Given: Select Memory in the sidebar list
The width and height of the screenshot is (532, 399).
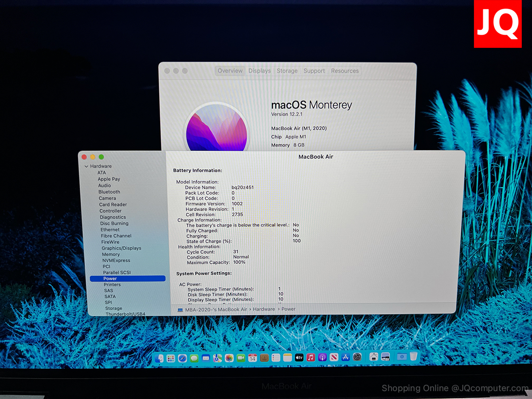Looking at the screenshot, I should coord(111,254).
